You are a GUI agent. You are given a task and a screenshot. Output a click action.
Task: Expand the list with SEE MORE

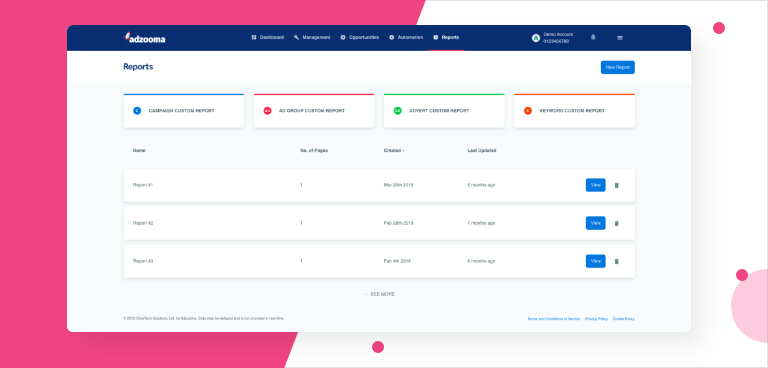pos(380,294)
